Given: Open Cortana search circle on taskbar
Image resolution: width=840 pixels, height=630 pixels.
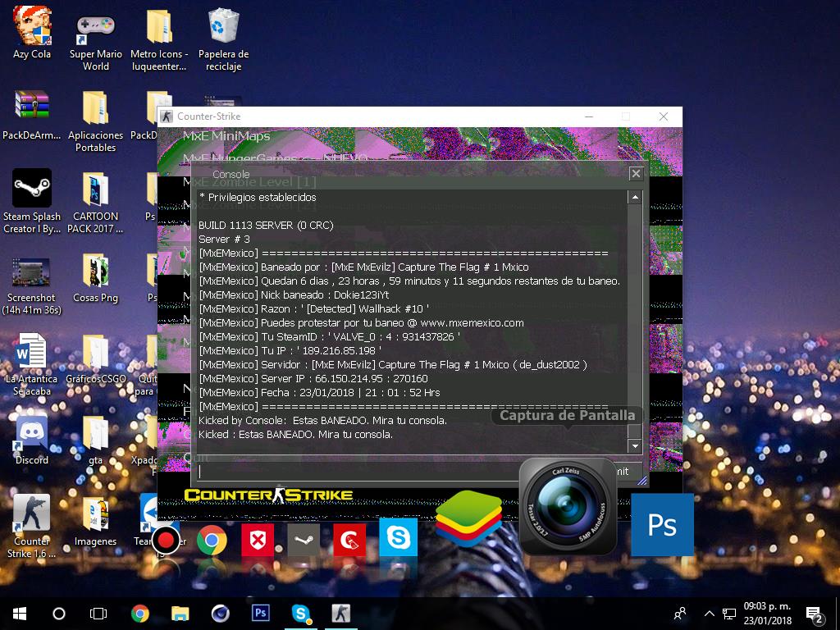Looking at the screenshot, I should point(59,614).
